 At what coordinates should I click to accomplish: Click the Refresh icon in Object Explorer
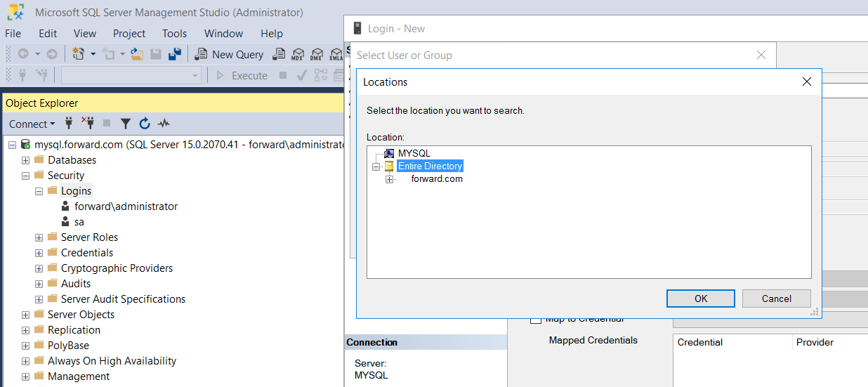[x=145, y=124]
